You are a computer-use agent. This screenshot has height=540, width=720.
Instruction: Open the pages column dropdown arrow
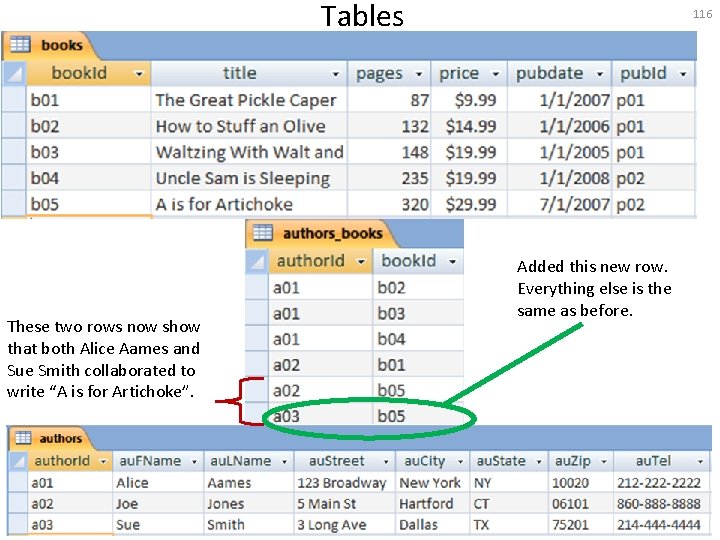point(419,74)
